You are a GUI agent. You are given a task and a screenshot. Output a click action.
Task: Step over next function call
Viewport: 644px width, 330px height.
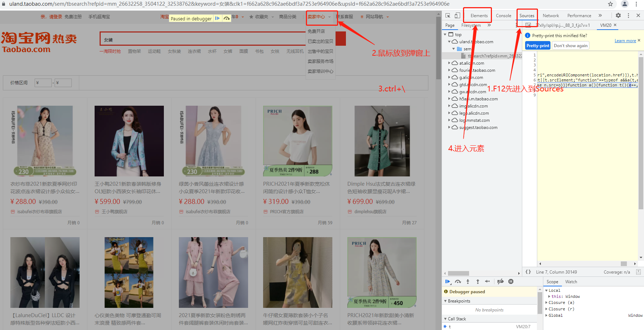[458, 281]
